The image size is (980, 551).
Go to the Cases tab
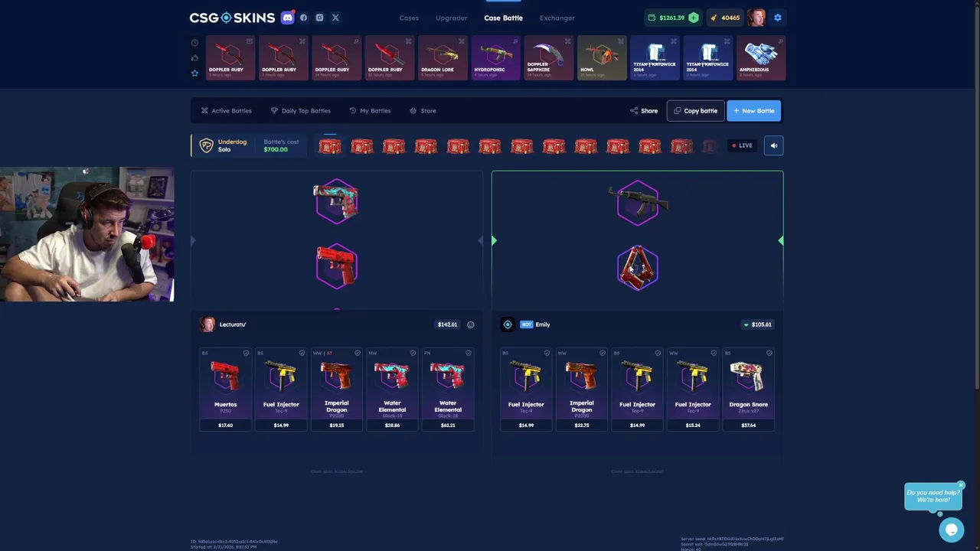[409, 18]
